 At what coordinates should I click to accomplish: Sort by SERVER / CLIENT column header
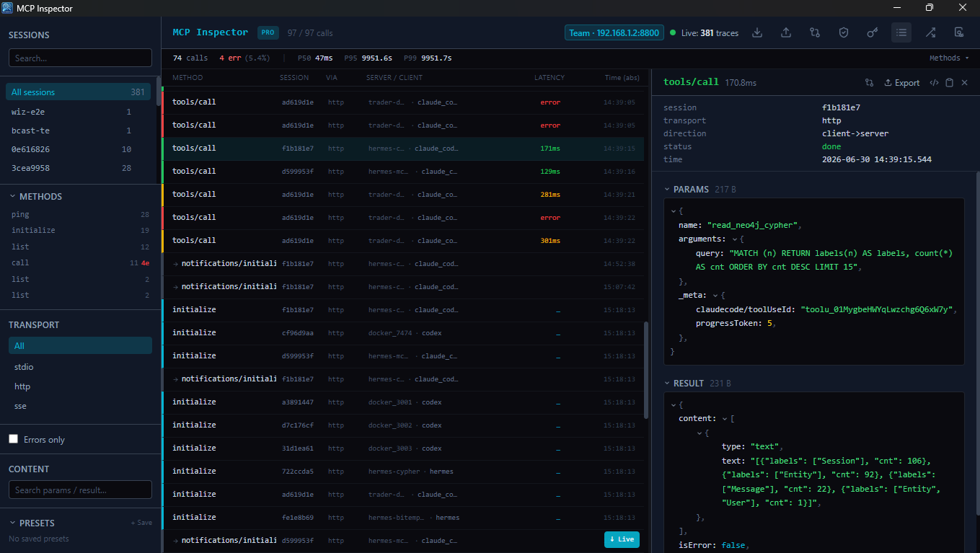coord(394,77)
